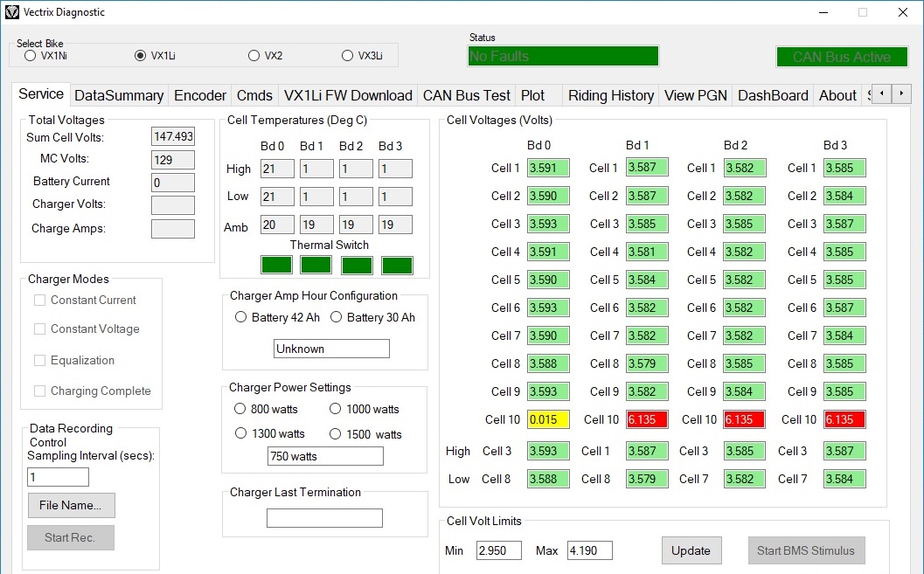This screenshot has height=574, width=924.
Task: Click the Min cell volt limit field
Action: pyautogui.click(x=499, y=550)
